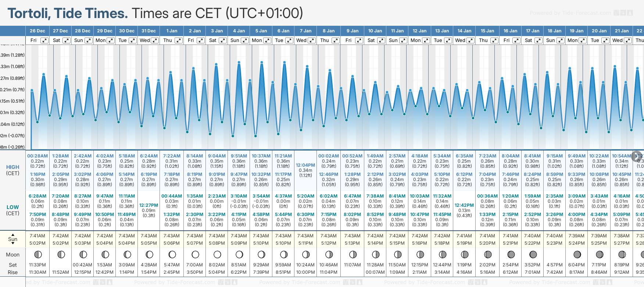Screen dimensions: 644x287
Task: Click the 12:04PM high tide on 7 Jan
Action: coord(305,170)
